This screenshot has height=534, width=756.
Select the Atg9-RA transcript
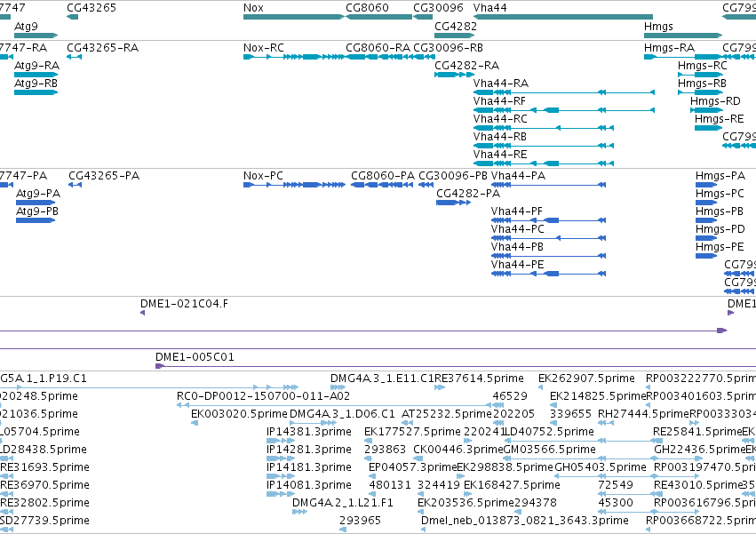(36, 75)
